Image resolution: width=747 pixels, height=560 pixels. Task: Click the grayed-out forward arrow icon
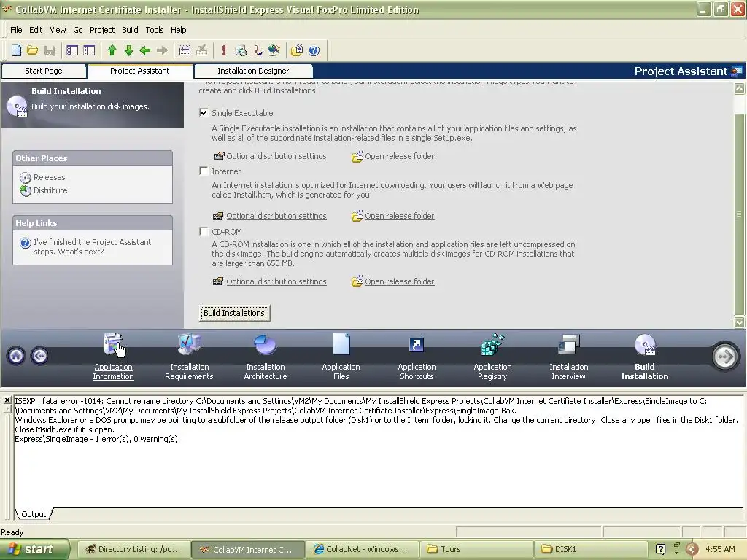pos(162,50)
